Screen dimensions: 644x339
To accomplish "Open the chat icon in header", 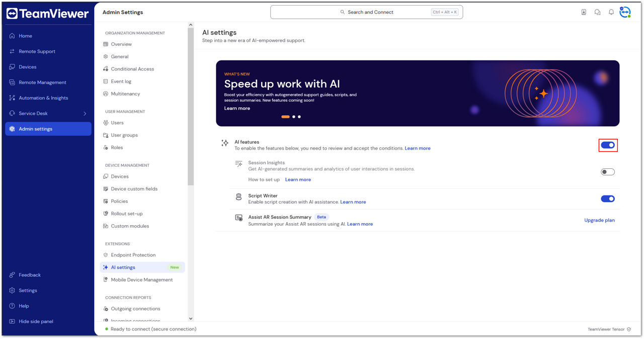I will pyautogui.click(x=597, y=12).
